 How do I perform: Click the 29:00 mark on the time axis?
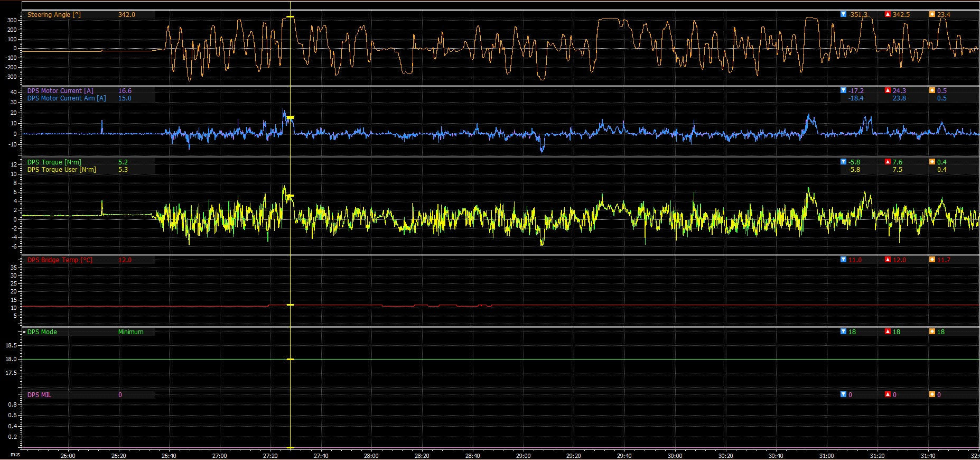tap(523, 455)
